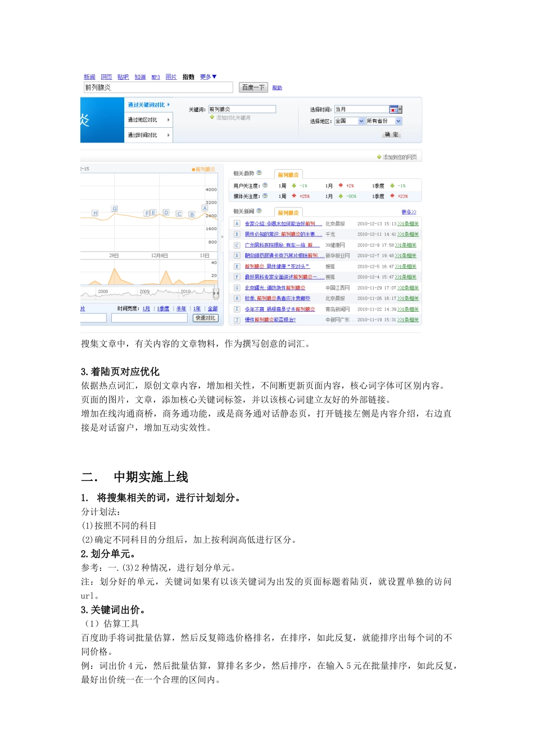Set time width to 1月

146,309
